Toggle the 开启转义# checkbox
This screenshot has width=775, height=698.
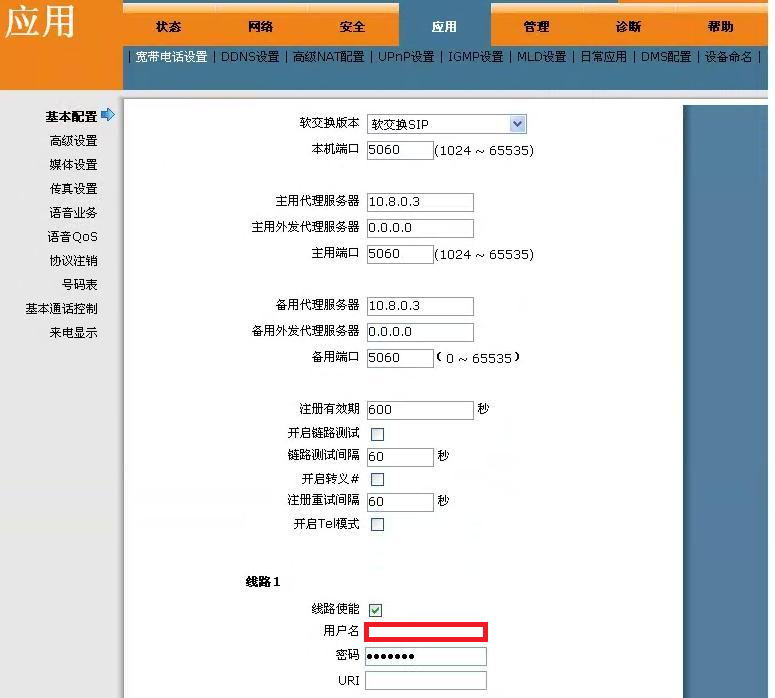(x=377, y=479)
